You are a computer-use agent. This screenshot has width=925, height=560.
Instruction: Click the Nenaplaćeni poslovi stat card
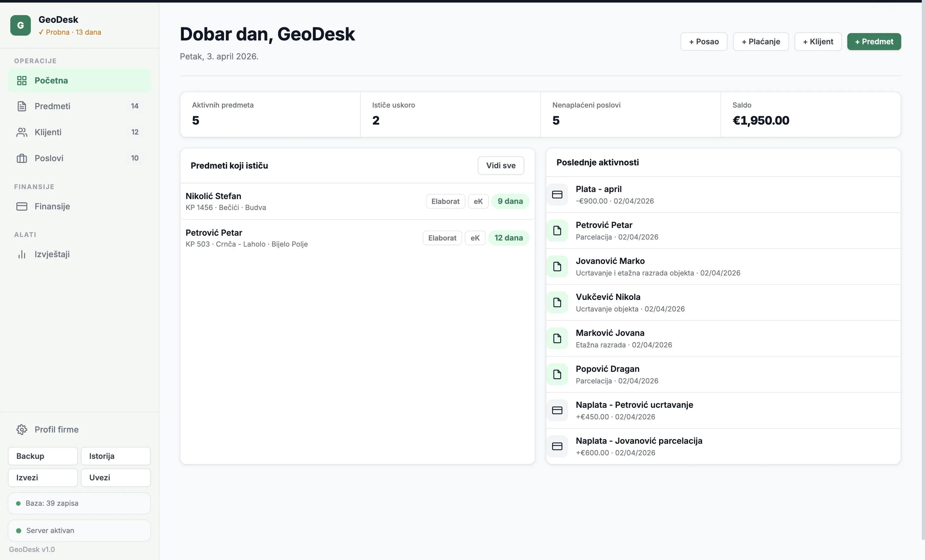630,115
